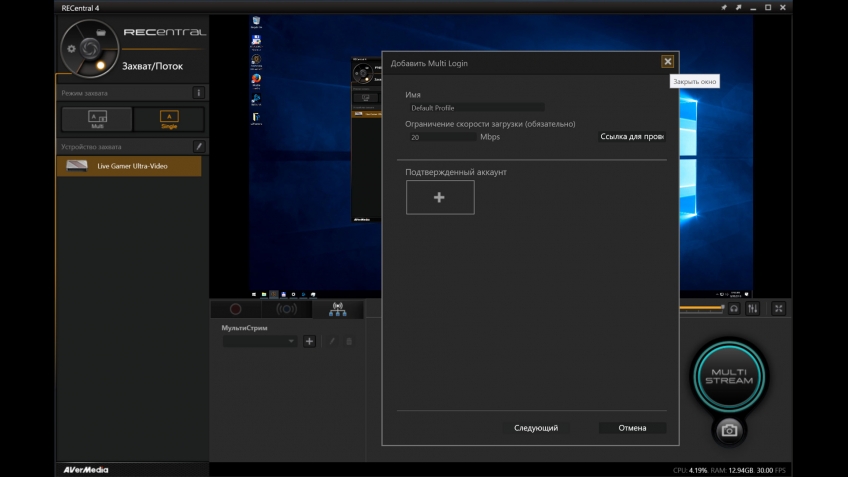848x477 pixels.
Task: Switch to Single capture mode
Action: pos(169,119)
